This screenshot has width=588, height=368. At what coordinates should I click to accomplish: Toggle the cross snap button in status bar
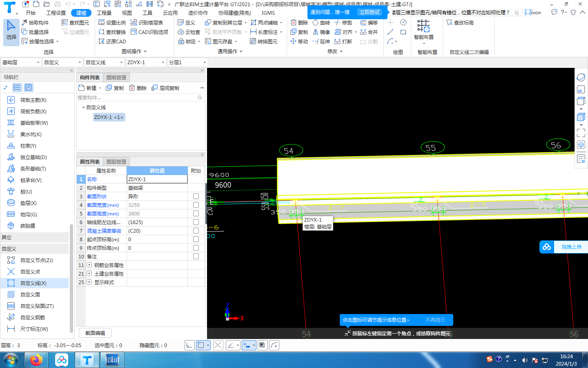coord(218,345)
